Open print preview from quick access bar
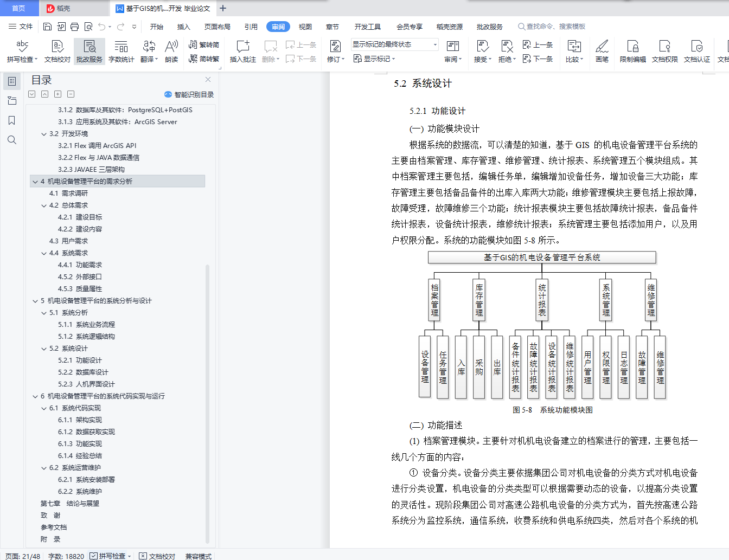This screenshot has width=729, height=560. coord(88,27)
